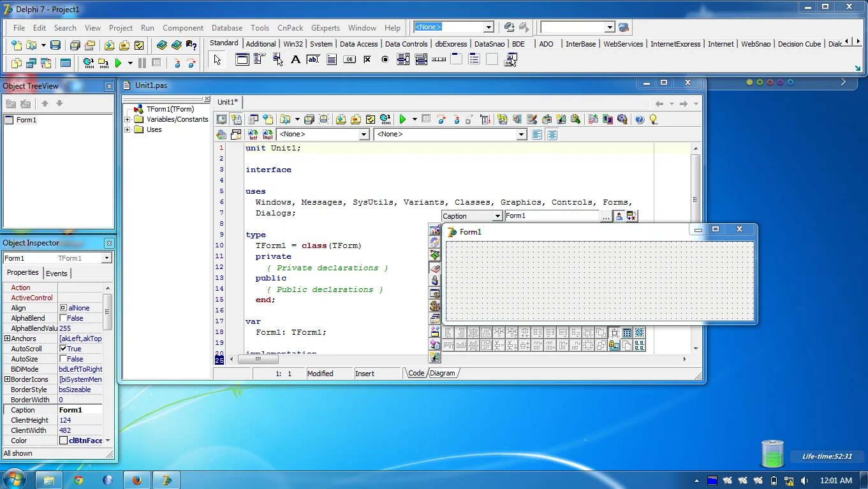This screenshot has height=489, width=868.
Task: Open the run dropdown arrow in main toolbar
Action: (x=130, y=63)
